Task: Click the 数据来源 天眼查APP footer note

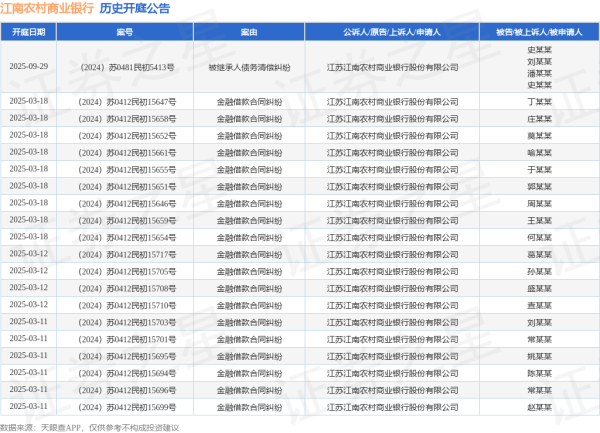Action: pos(90,428)
